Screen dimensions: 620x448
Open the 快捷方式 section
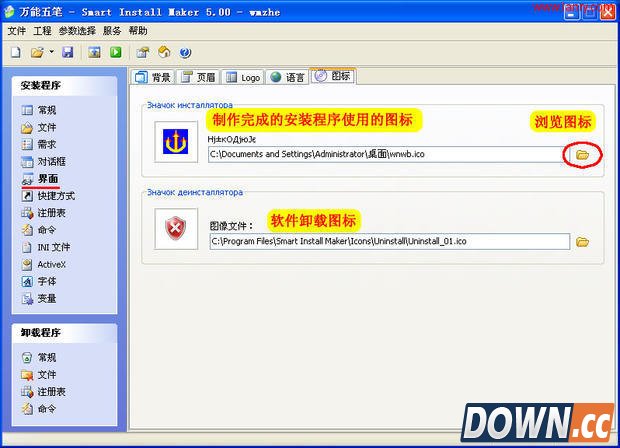click(x=48, y=196)
